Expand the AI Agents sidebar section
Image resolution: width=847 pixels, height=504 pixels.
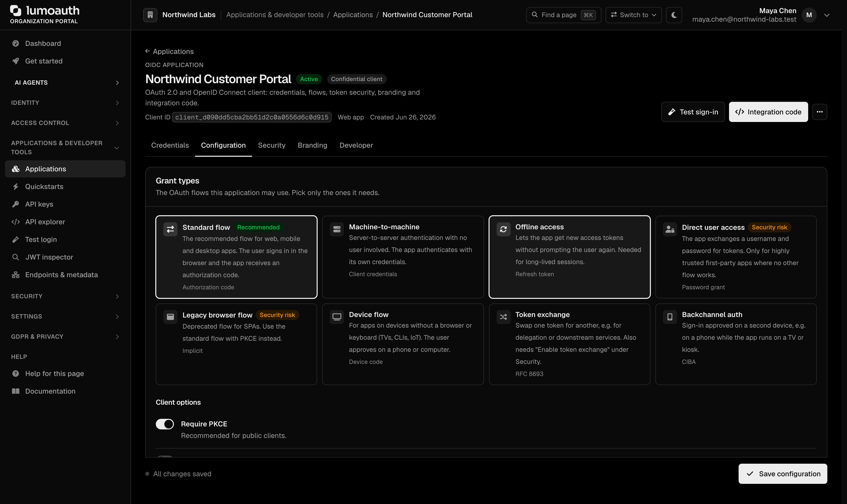[65, 82]
